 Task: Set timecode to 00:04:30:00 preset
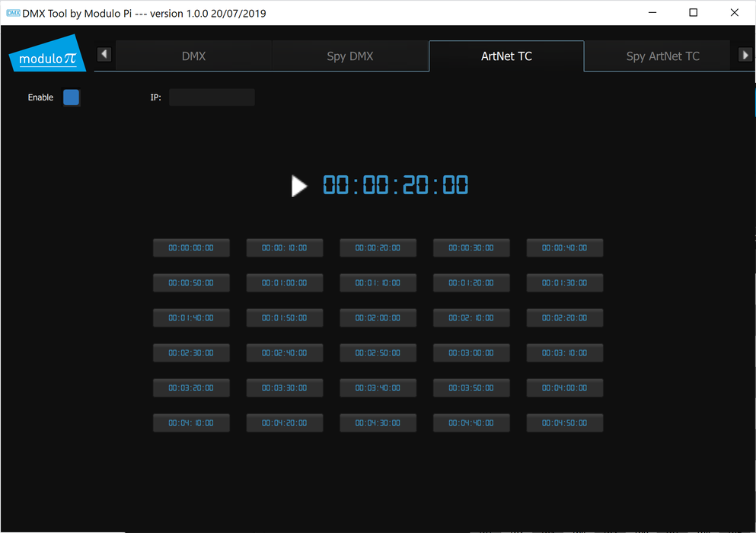click(x=378, y=423)
